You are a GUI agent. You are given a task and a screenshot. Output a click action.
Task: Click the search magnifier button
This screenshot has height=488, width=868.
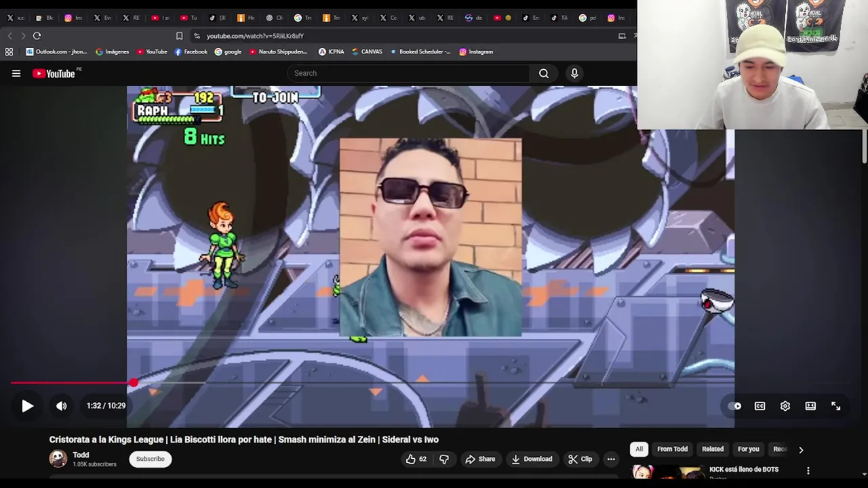point(544,73)
